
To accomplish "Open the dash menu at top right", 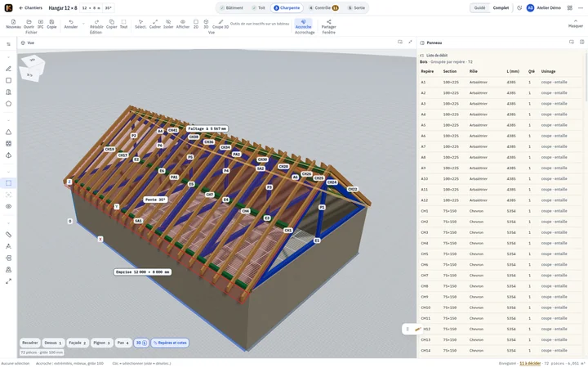I will click(x=581, y=8).
